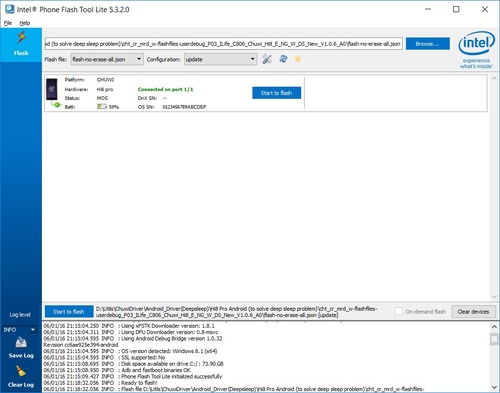Image resolution: width=500 pixels, height=393 pixels.
Task: Click the settings tools icon
Action: coord(267,59)
